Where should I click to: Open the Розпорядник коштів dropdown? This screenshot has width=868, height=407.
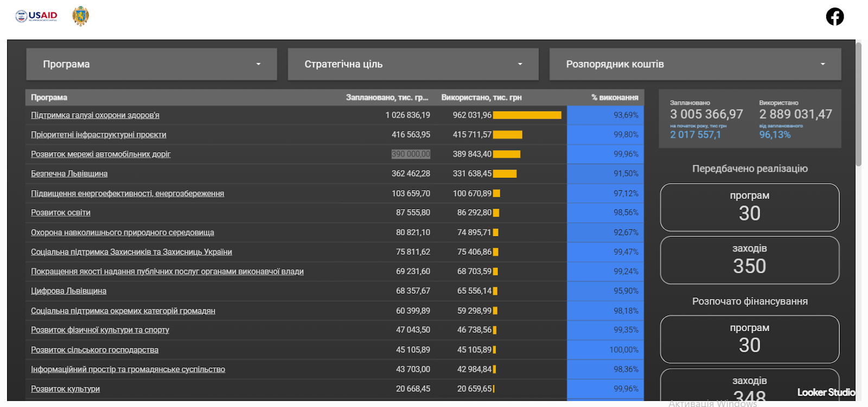[x=695, y=64]
